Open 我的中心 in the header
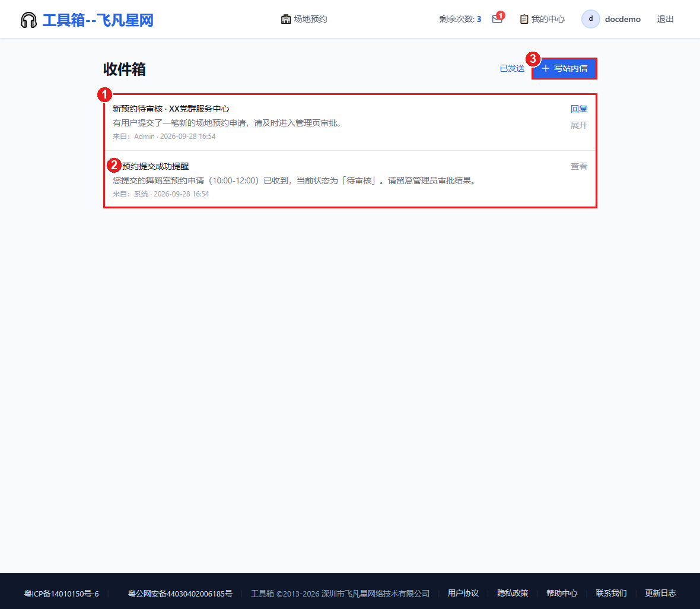 pyautogui.click(x=542, y=19)
